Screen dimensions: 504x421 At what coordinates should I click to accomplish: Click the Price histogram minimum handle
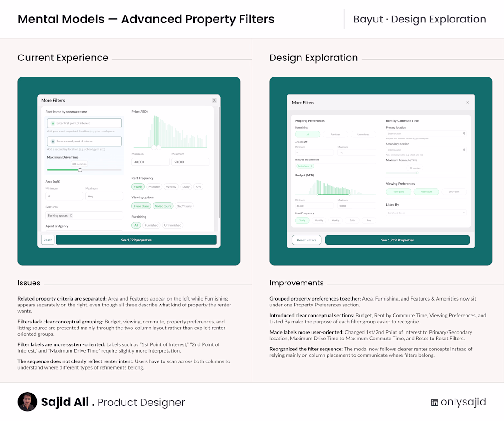154,148
